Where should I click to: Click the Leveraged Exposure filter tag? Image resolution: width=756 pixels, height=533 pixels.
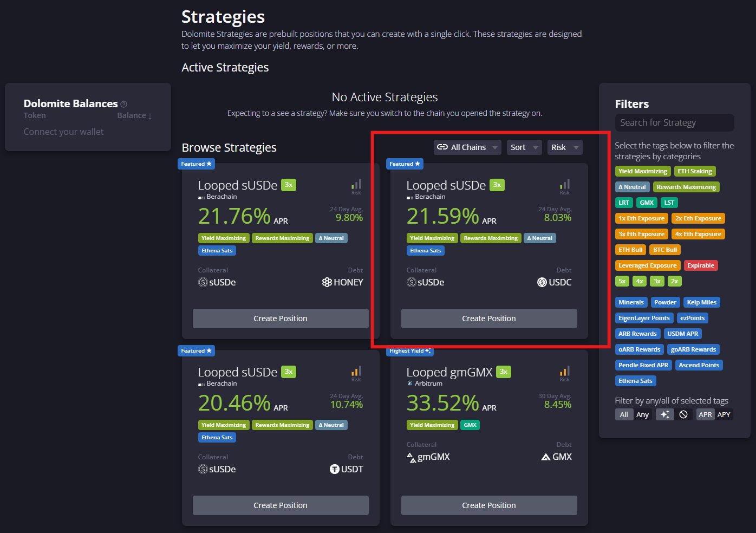[648, 265]
